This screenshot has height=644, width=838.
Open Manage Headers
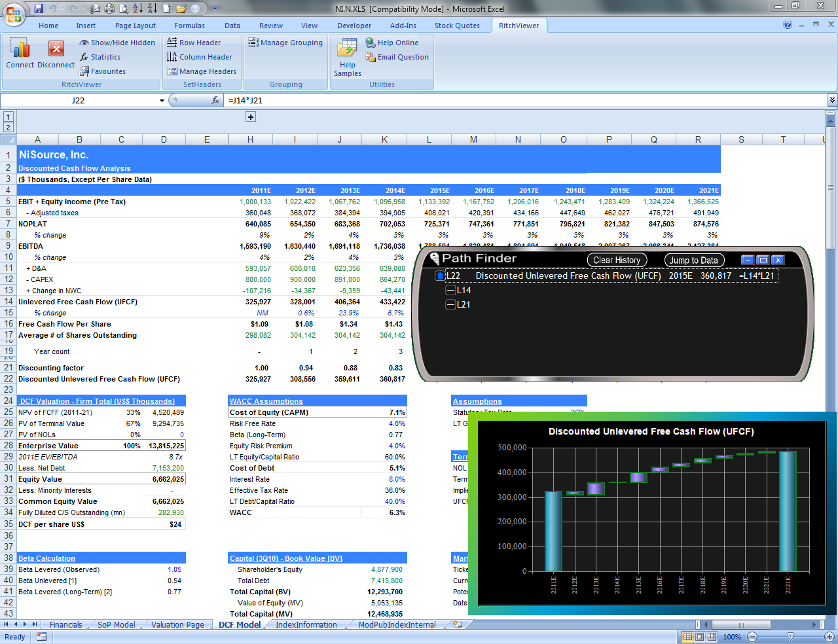(202, 71)
